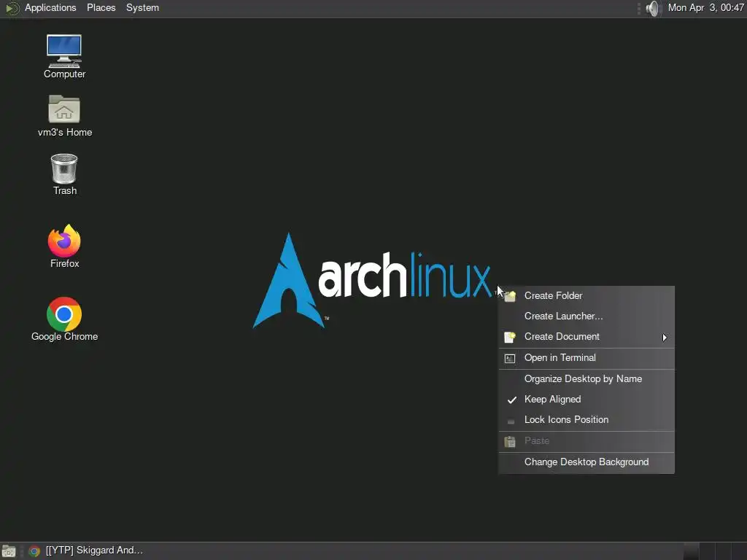Select Open in Terminal from context menu
Image resolution: width=747 pixels, height=560 pixels.
click(x=587, y=358)
